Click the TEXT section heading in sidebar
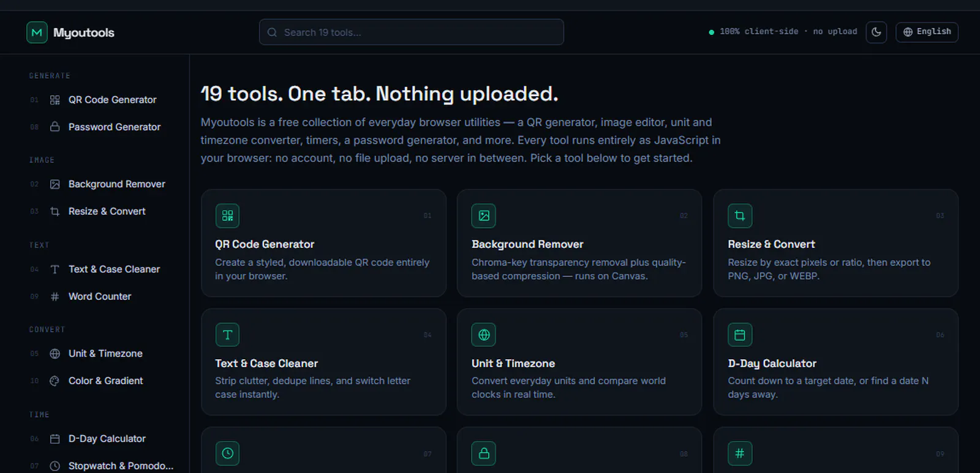The width and height of the screenshot is (980, 473). (x=39, y=245)
